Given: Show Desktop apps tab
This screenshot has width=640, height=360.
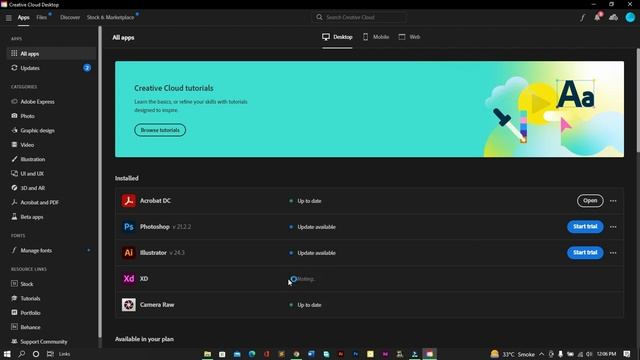Looking at the screenshot, I should point(337,37).
